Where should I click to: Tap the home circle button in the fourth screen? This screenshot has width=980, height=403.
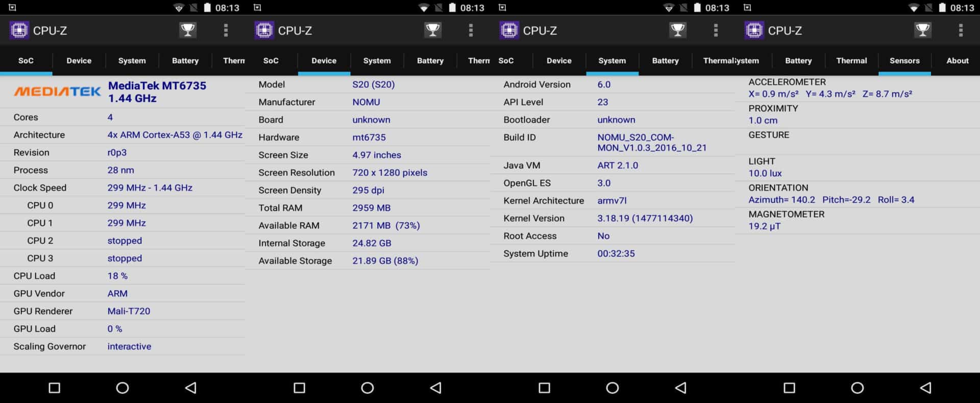pos(857,388)
